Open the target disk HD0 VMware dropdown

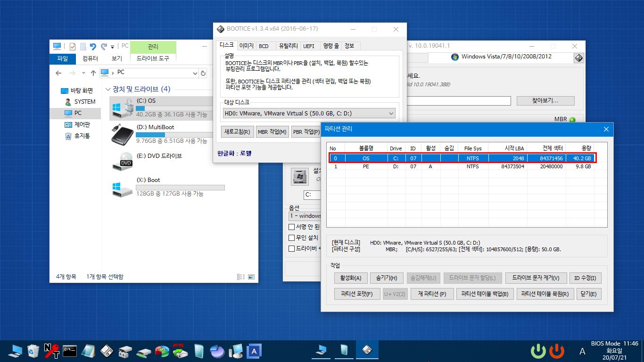coord(309,113)
